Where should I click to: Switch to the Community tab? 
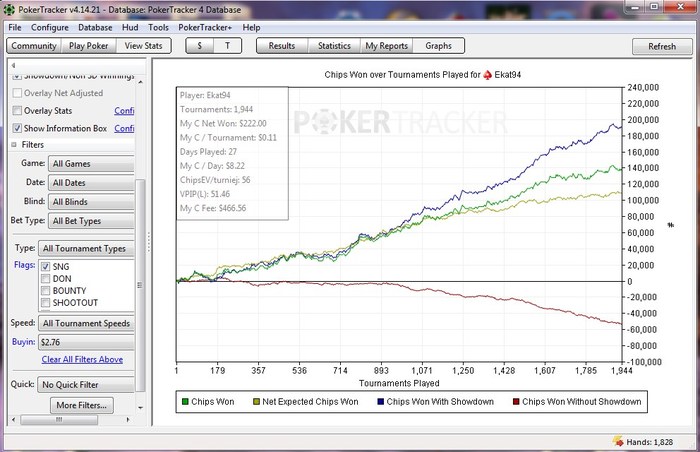[34, 46]
